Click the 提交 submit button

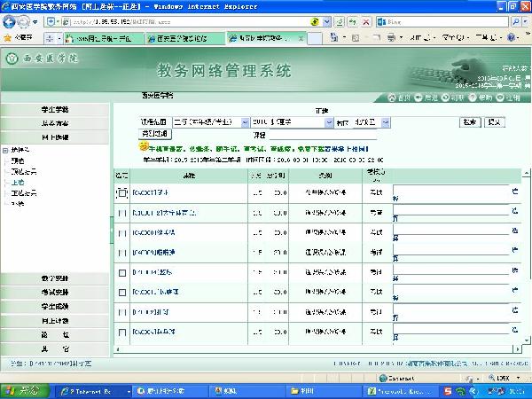tap(495, 122)
